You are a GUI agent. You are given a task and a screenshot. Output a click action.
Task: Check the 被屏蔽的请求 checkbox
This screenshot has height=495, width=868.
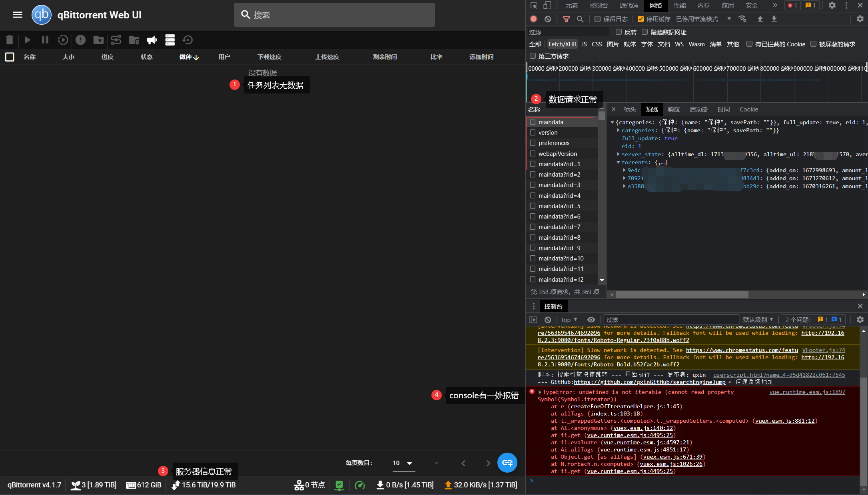[813, 44]
